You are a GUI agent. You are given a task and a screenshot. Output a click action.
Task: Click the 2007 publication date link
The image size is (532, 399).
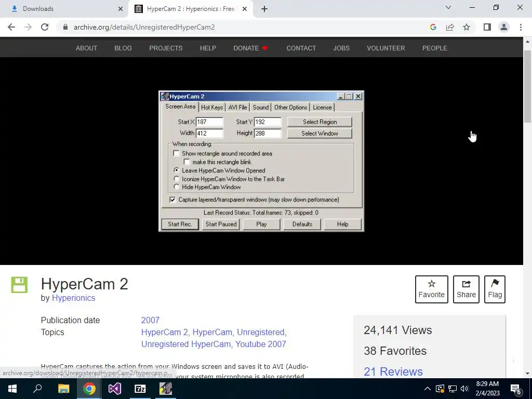pos(150,320)
